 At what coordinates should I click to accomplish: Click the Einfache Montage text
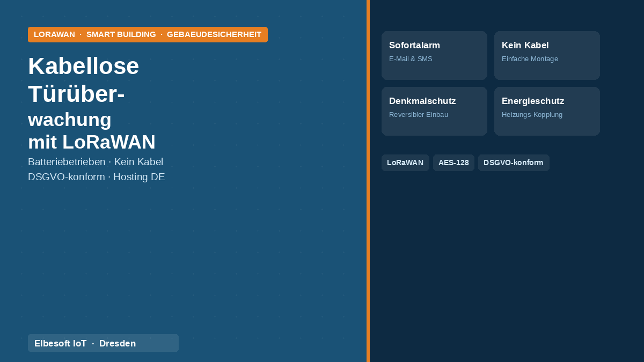pos(530,59)
